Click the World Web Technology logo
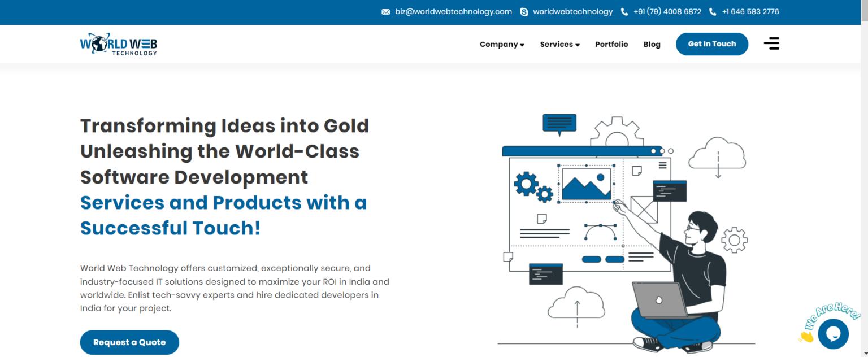Viewport: 868px width, 357px height. (119, 44)
